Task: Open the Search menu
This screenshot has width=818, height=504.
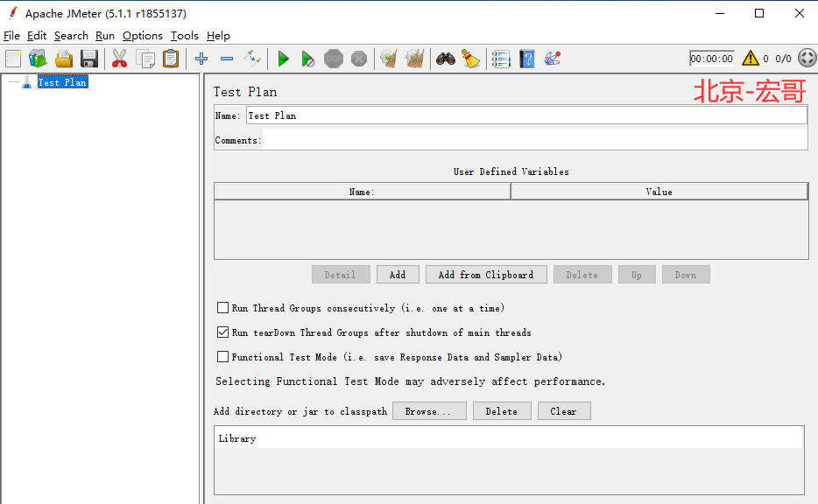Action: click(71, 36)
